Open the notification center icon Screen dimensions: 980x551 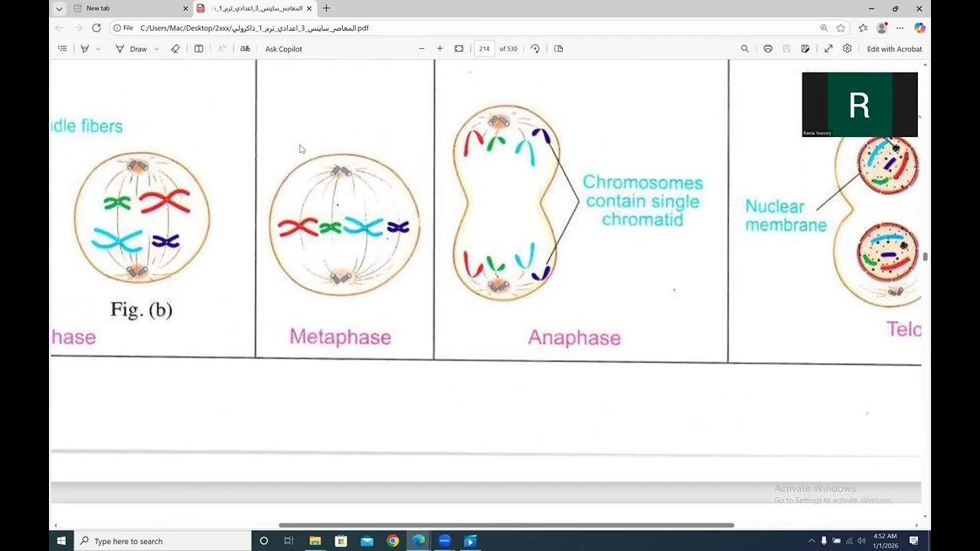pyautogui.click(x=914, y=541)
